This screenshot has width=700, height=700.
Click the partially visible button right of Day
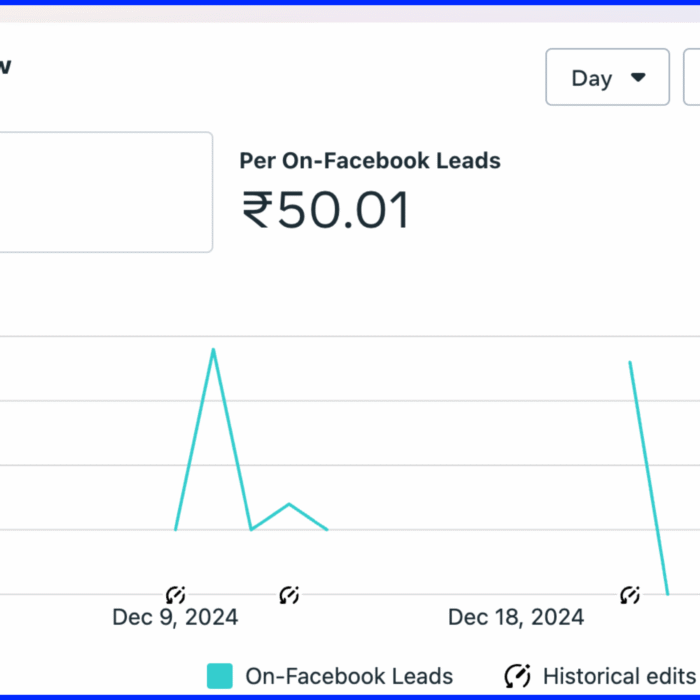tap(692, 77)
